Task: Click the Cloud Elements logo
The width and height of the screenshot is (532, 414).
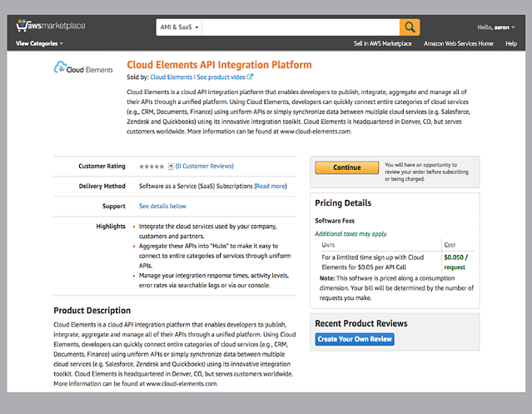Action: (83, 67)
